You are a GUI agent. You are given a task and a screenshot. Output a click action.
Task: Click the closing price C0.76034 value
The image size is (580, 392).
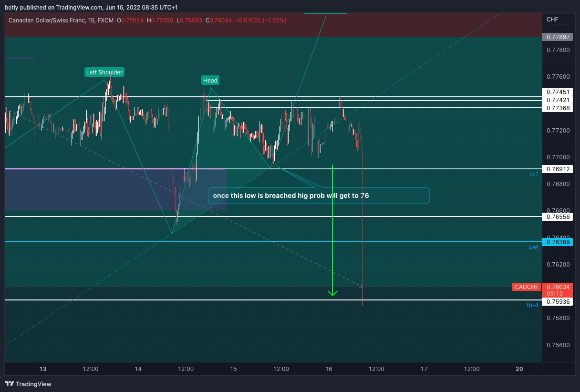pyautogui.click(x=219, y=20)
